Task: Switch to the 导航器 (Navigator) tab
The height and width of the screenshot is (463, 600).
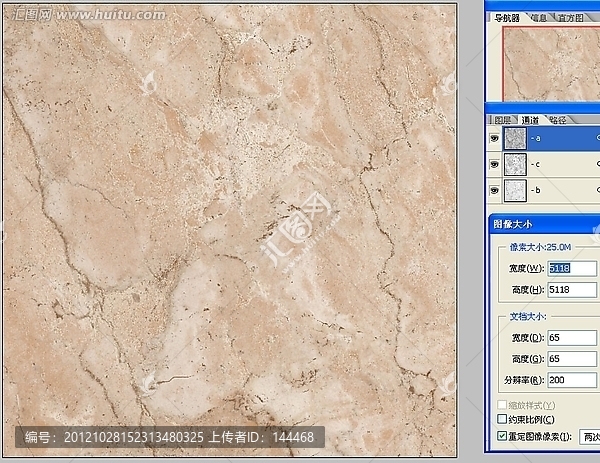Action: (x=506, y=18)
